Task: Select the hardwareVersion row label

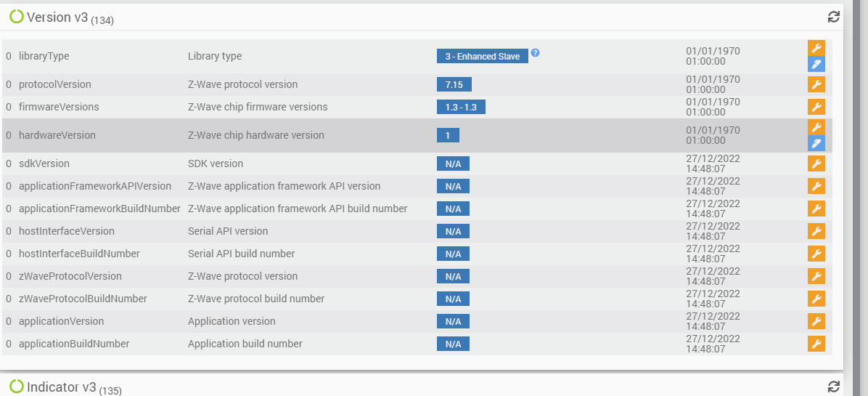Action: point(57,135)
